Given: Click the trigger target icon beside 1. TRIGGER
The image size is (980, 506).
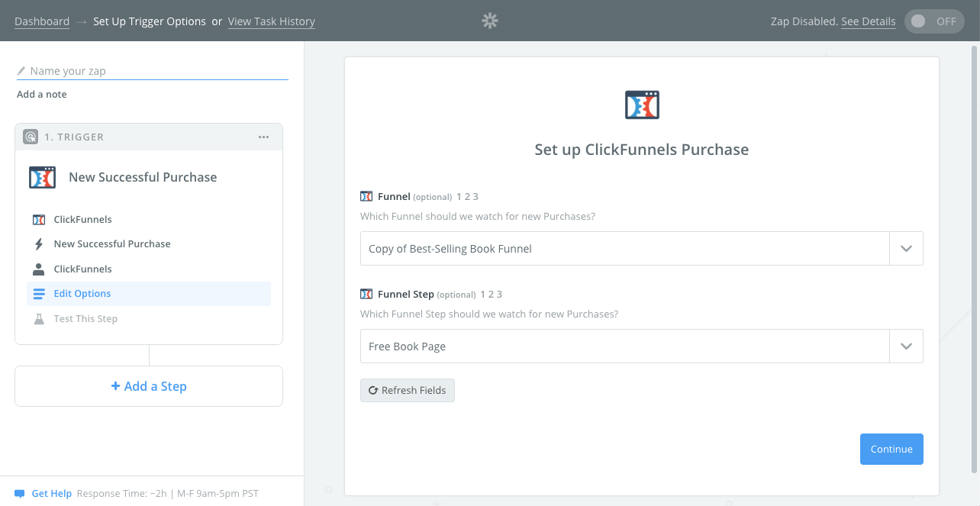Looking at the screenshot, I should (x=31, y=137).
